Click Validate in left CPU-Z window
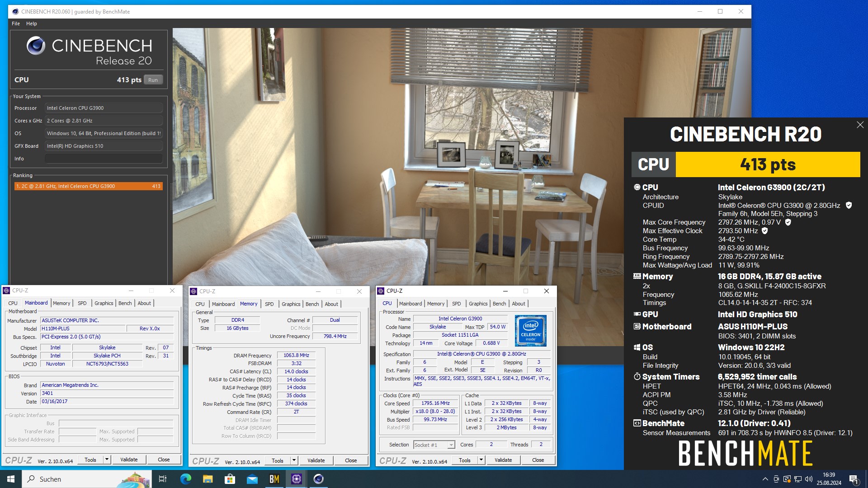 [x=129, y=460]
